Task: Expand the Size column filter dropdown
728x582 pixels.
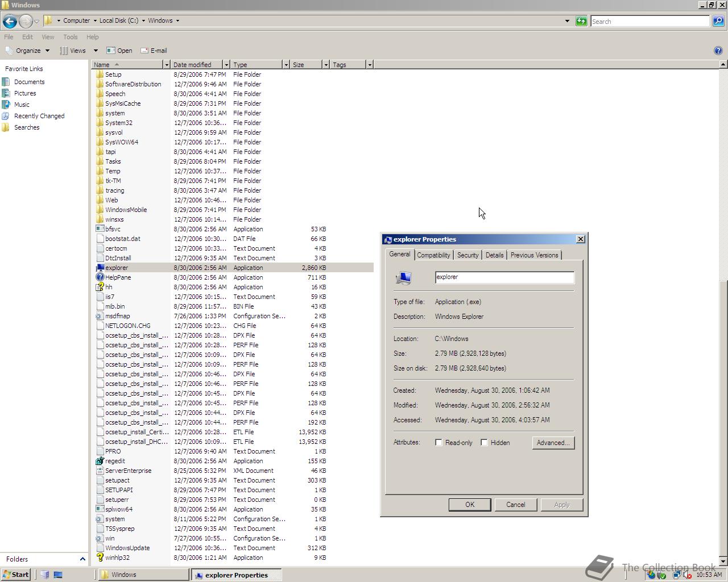Action: point(325,65)
